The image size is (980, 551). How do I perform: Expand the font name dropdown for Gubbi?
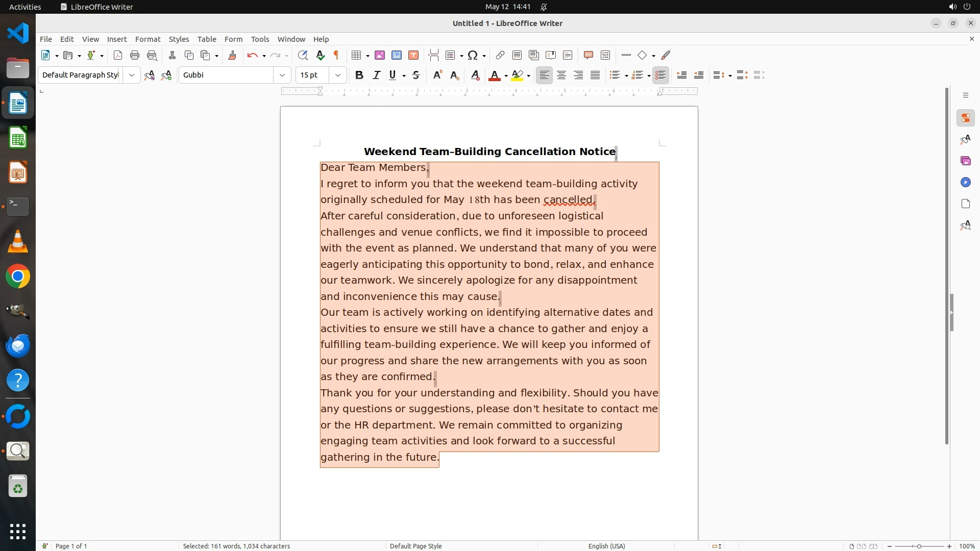pos(282,75)
